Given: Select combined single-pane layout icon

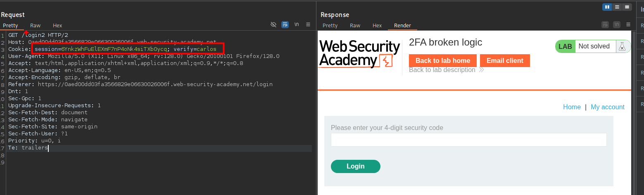Looking at the screenshot, I should (627, 7).
